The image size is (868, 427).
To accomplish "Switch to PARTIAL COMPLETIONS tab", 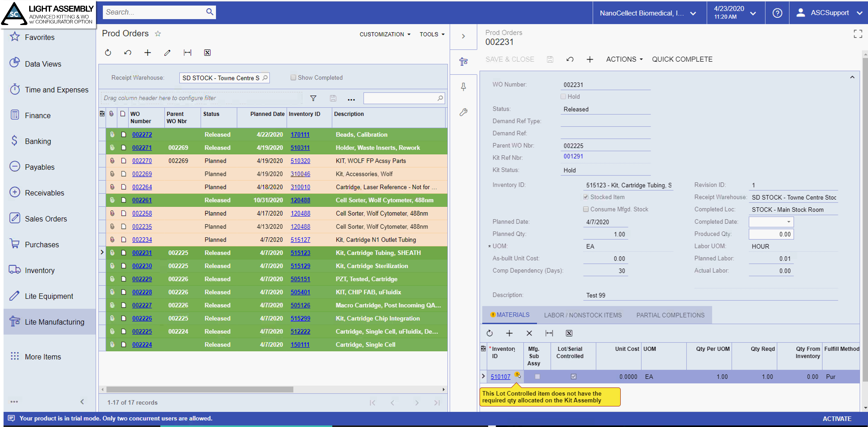I will tap(670, 315).
